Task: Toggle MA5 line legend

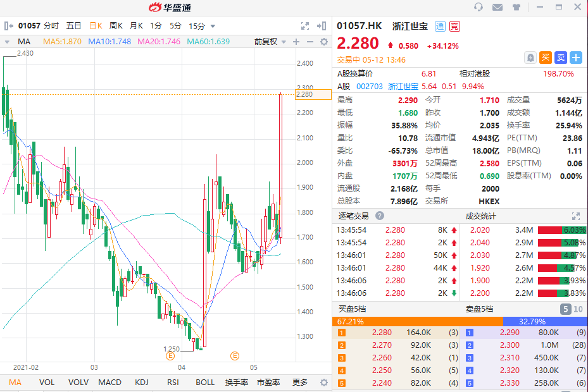Action: pyautogui.click(x=62, y=42)
